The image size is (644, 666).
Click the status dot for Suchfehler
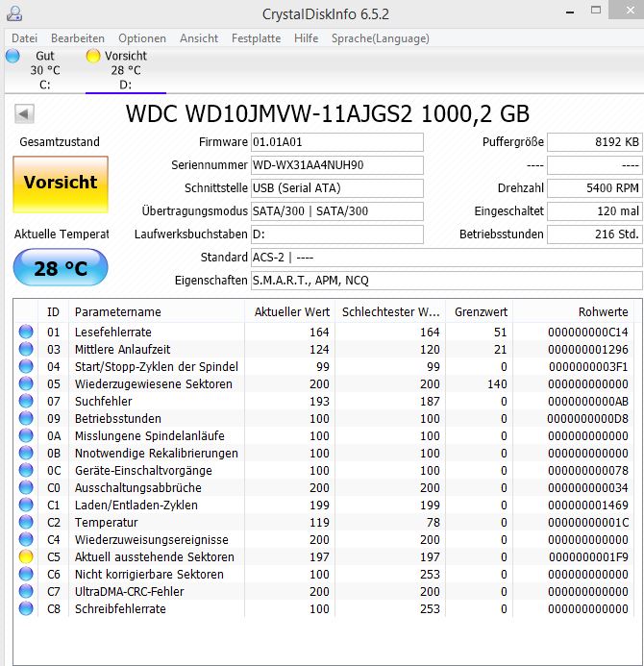point(26,401)
